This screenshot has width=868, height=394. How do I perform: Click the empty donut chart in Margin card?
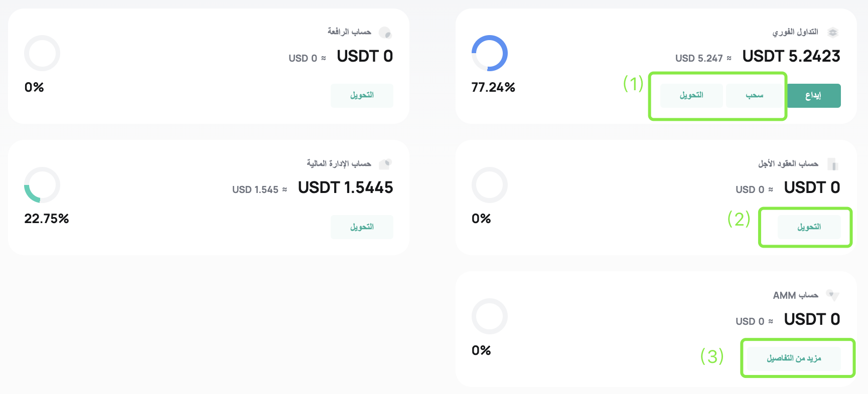(42, 53)
